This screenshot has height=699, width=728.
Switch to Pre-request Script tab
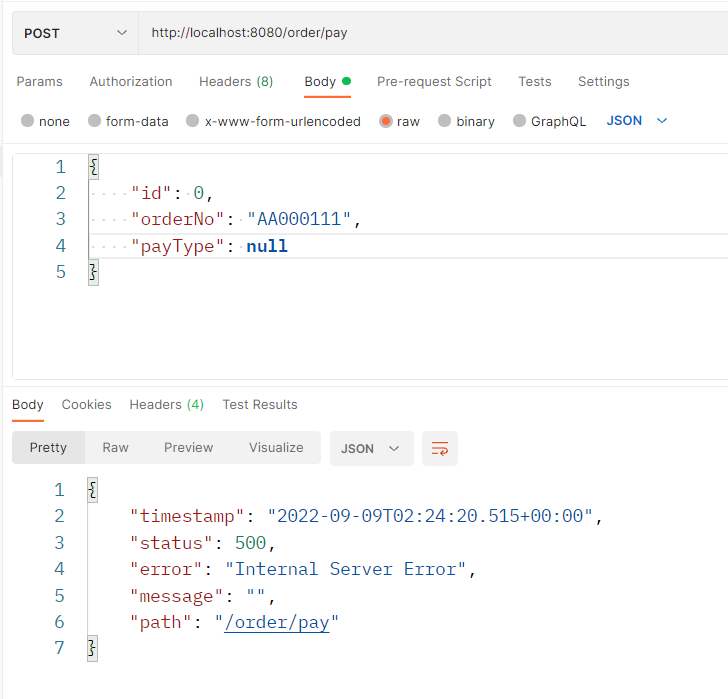pyautogui.click(x=434, y=82)
